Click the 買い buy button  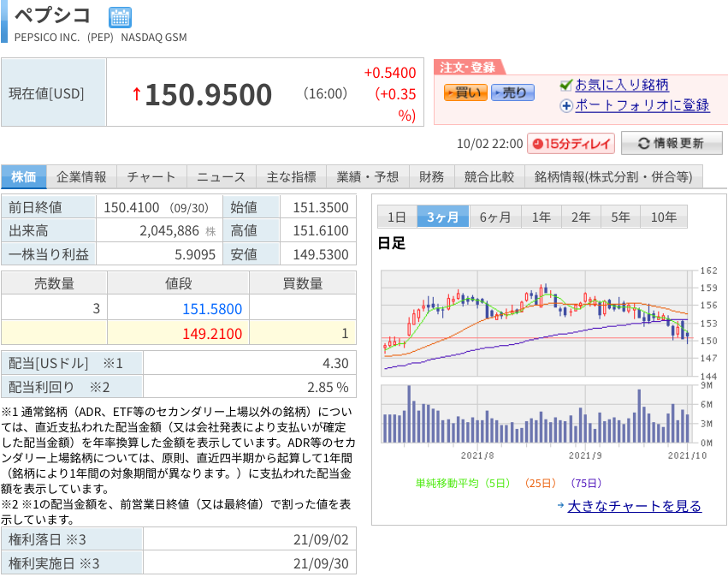point(465,92)
